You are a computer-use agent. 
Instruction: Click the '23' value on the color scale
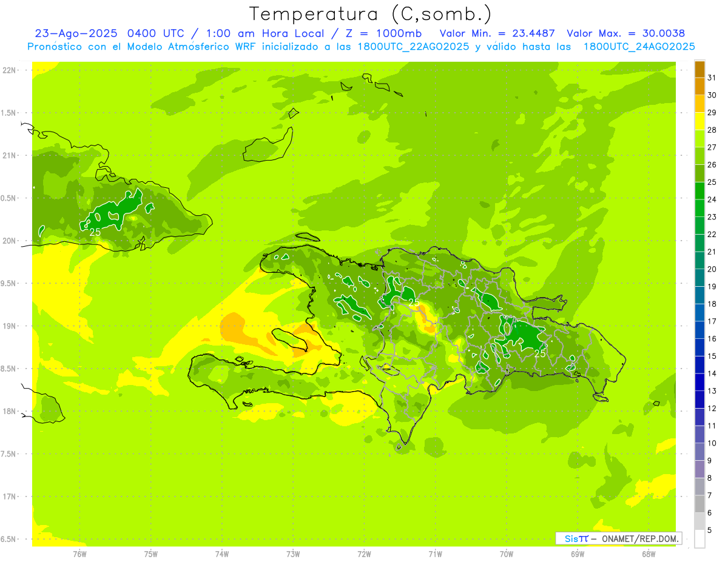pos(712,217)
